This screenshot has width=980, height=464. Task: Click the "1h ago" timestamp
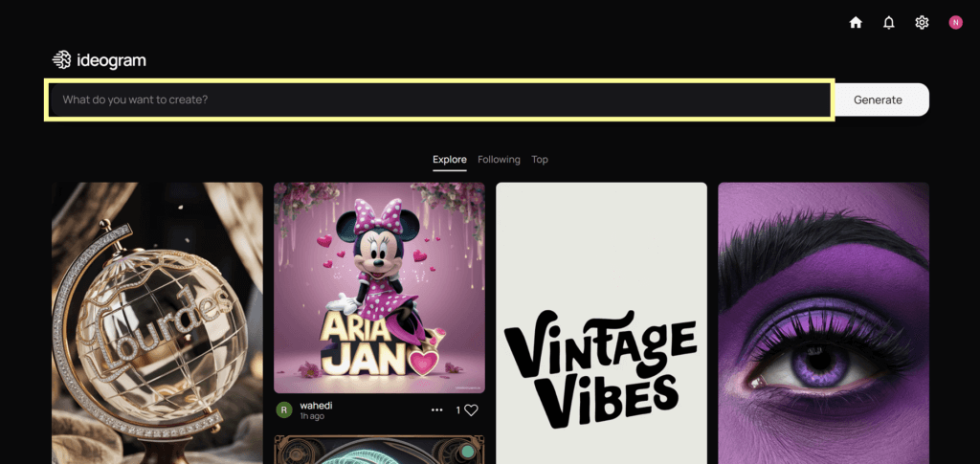tap(312, 416)
